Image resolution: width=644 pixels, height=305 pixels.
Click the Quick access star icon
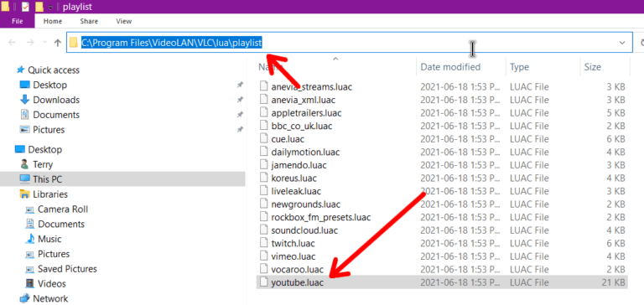(x=20, y=70)
